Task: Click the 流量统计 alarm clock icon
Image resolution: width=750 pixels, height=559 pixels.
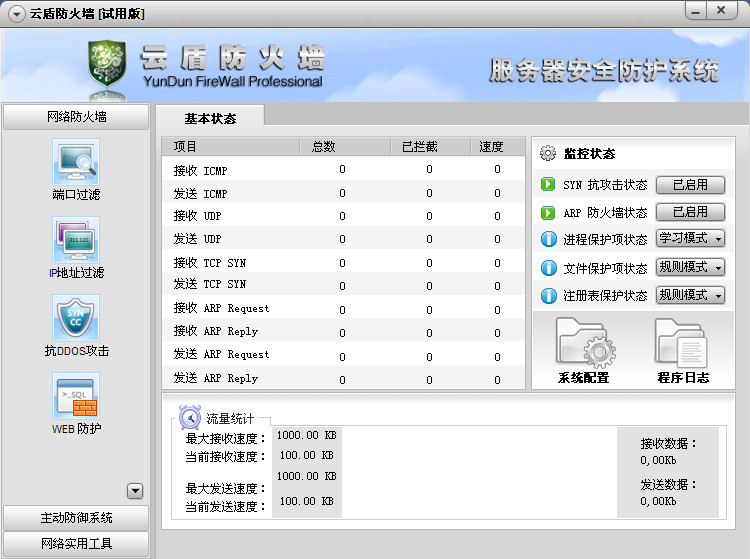Action: (x=190, y=417)
